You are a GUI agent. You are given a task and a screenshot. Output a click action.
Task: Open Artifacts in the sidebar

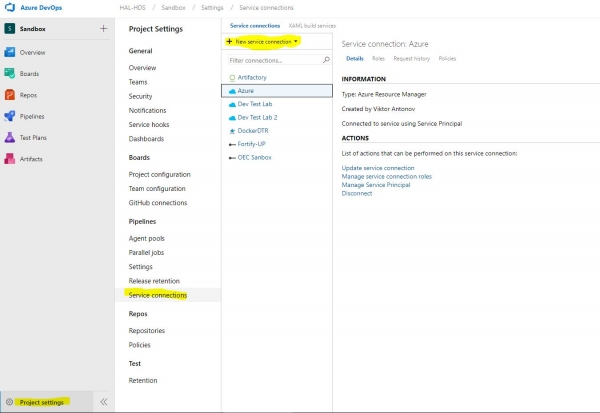click(32, 159)
